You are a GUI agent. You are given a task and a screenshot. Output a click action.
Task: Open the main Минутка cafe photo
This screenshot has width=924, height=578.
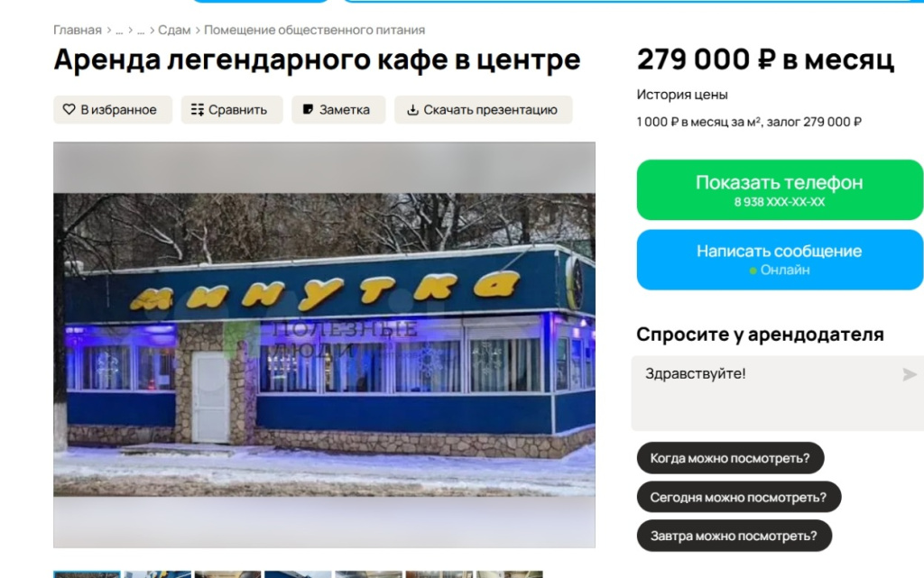pos(324,345)
